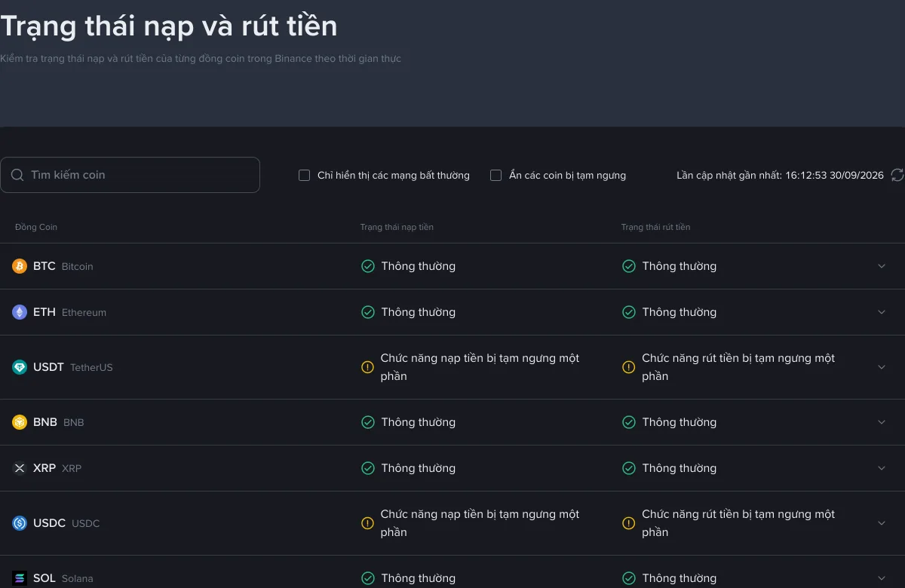The image size is (905, 588).
Task: Click BTC withdrawal status green check icon
Action: (x=629, y=266)
